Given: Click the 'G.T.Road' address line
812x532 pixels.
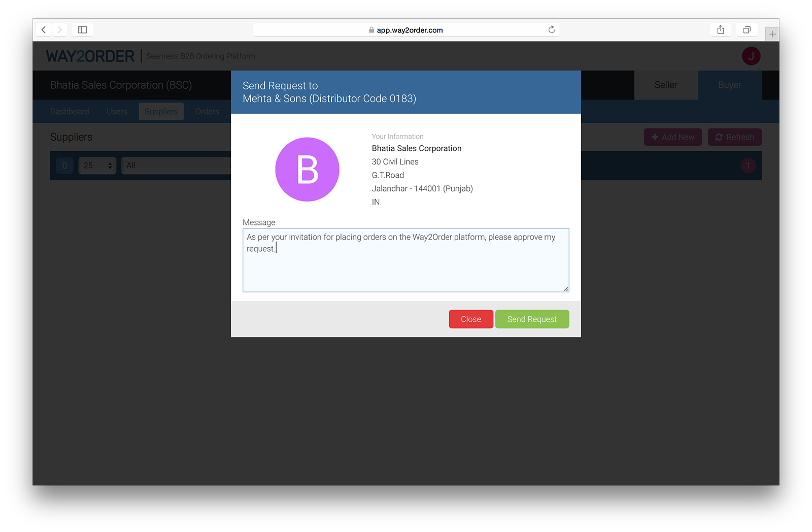Looking at the screenshot, I should 388,175.
